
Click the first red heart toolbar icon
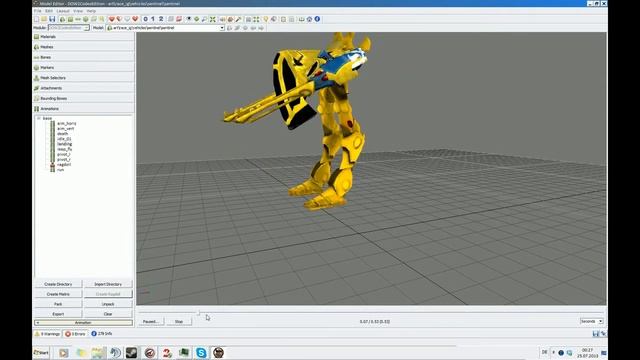[111, 19]
